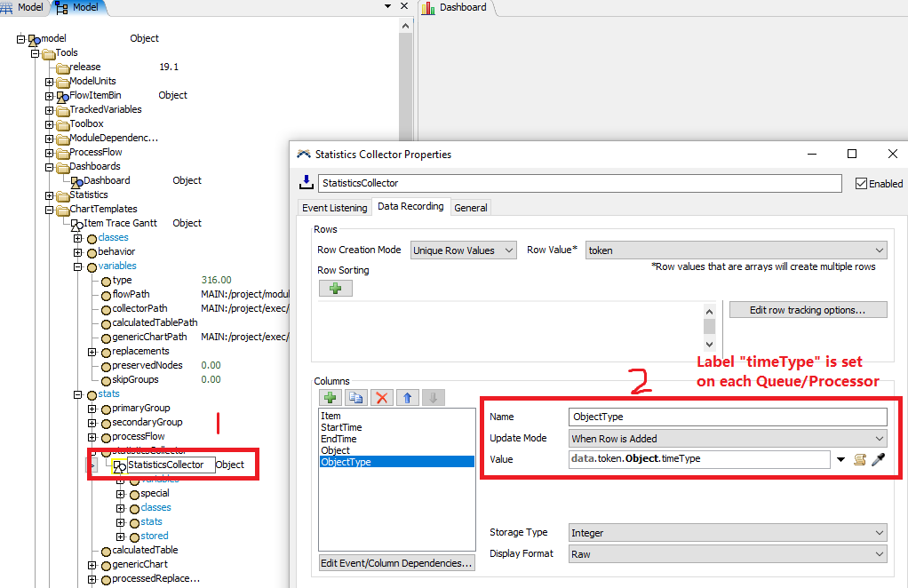This screenshot has height=588, width=908.
Task: Open code editor scroll icon beside Value
Action: (x=860, y=459)
